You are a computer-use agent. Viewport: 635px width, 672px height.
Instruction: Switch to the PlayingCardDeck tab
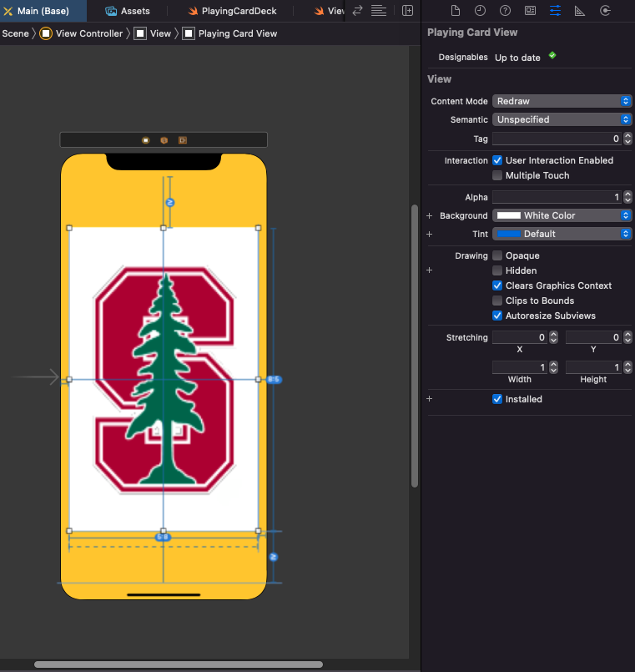(233, 11)
